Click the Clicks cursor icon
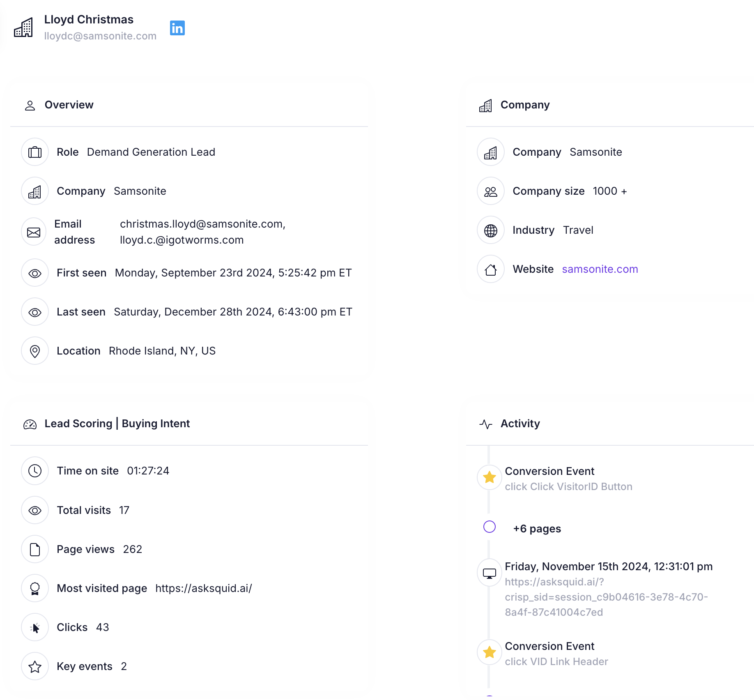The width and height of the screenshot is (754, 700). point(35,628)
